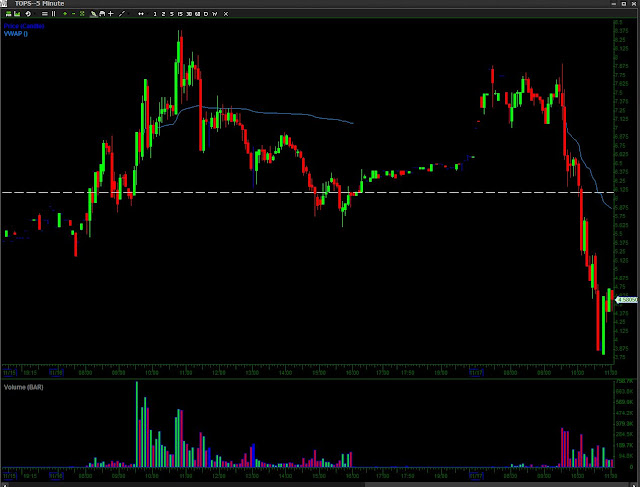This screenshot has width=640, height=487.
Task: Click the current price tag on the price axis
Action: 627,300
